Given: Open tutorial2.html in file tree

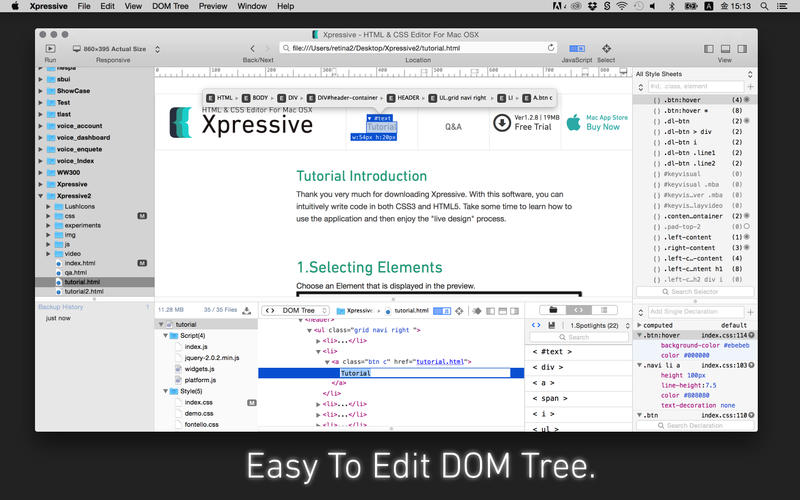Looking at the screenshot, I should pos(84,291).
